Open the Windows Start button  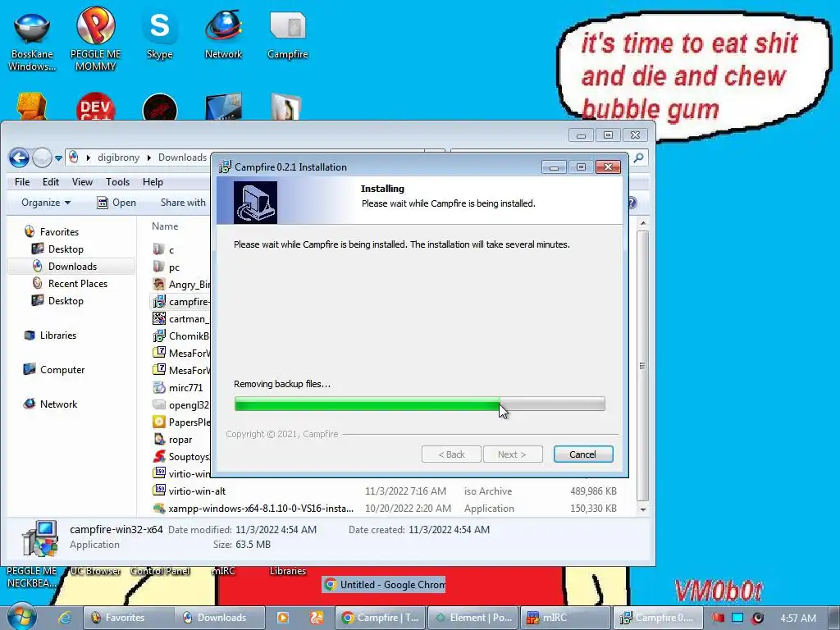(x=21, y=616)
